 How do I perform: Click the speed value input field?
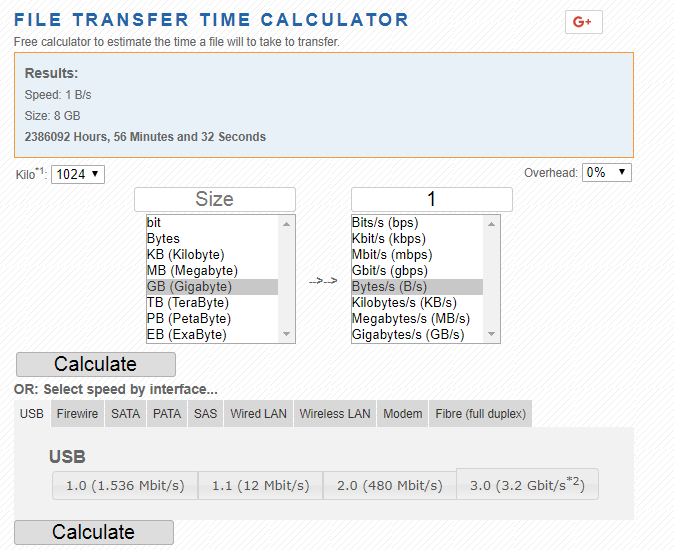431,199
